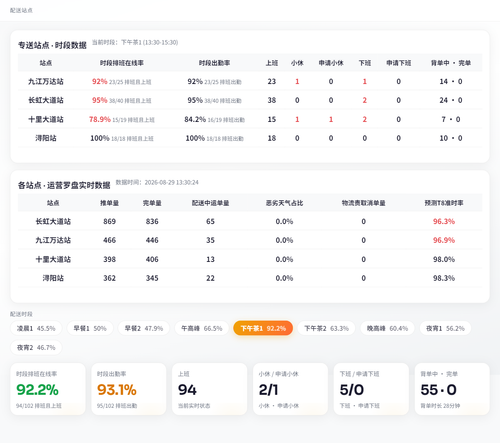Image resolution: width=500 pixels, height=443 pixels.
Task: Open the 夜宵2 46.7% period pill
Action: (x=36, y=348)
